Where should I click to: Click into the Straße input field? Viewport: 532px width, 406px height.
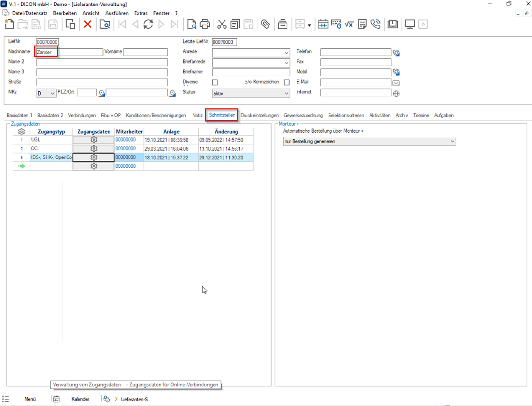click(x=102, y=82)
